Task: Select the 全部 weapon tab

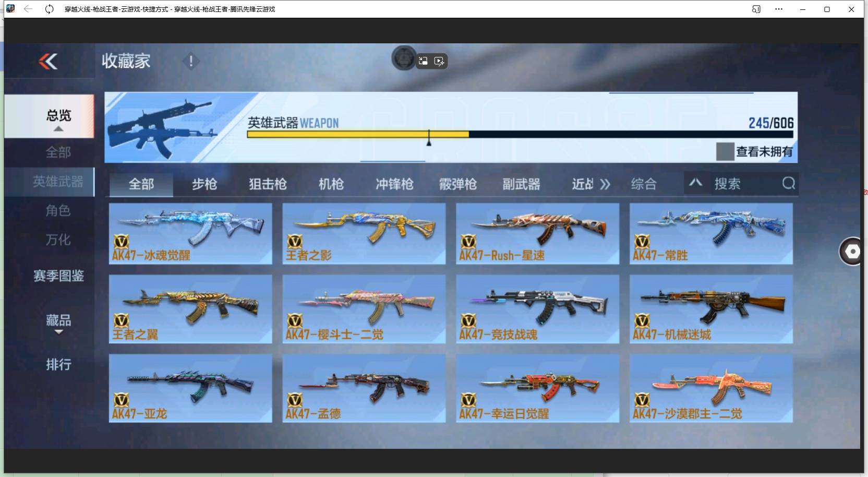Action: (x=141, y=184)
